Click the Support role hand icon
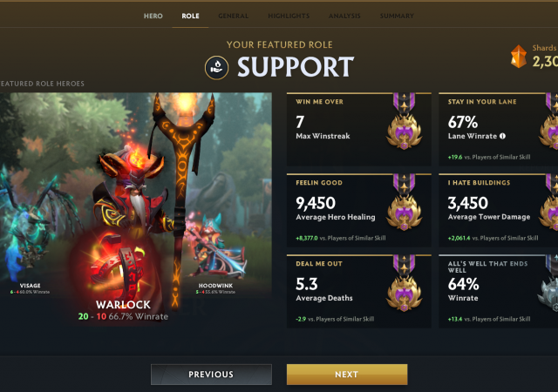 217,68
